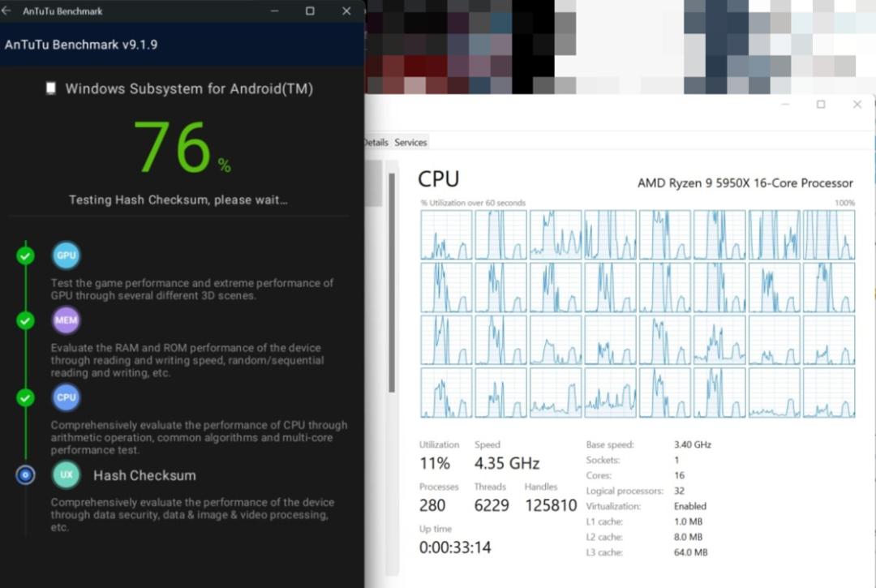This screenshot has width=876, height=588.
Task: Open the Services tab
Action: pyautogui.click(x=410, y=143)
